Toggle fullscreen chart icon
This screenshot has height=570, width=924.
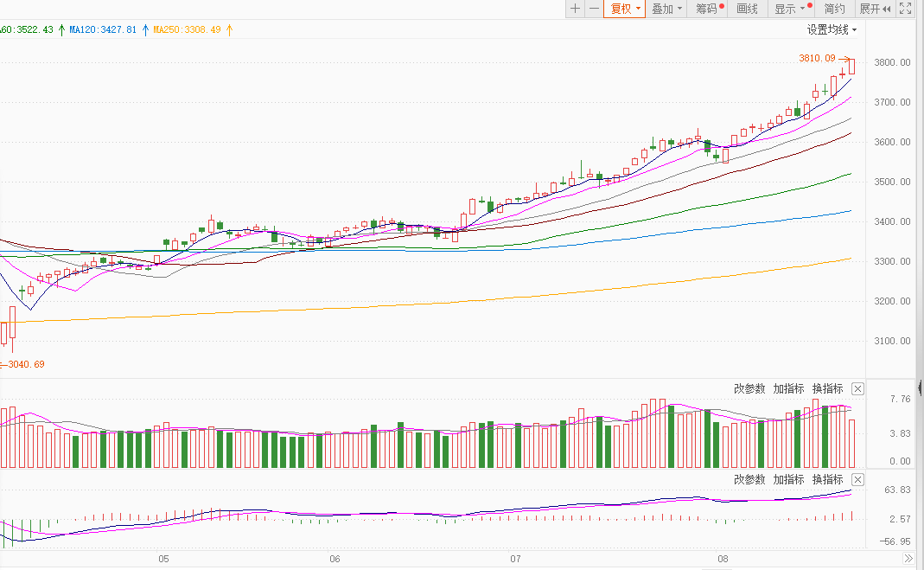tap(905, 9)
